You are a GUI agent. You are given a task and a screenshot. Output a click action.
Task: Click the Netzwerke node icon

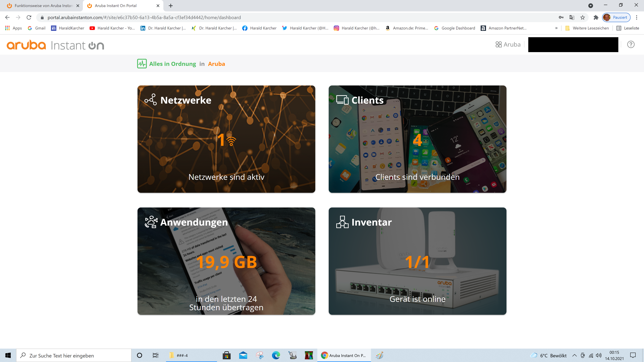pos(151,100)
